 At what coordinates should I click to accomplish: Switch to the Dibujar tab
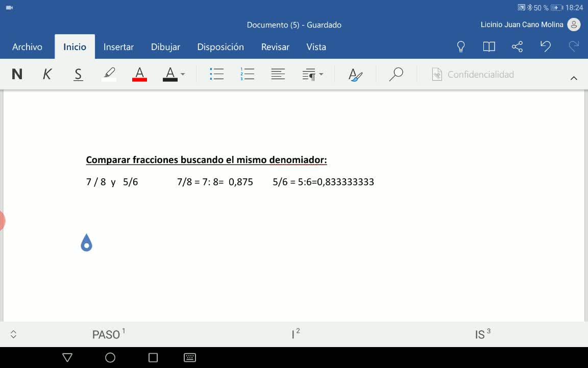pos(165,47)
